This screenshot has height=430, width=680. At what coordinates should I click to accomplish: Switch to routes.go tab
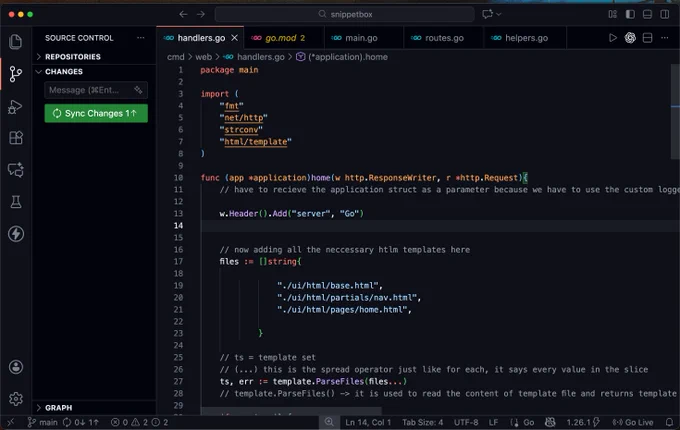click(444, 38)
